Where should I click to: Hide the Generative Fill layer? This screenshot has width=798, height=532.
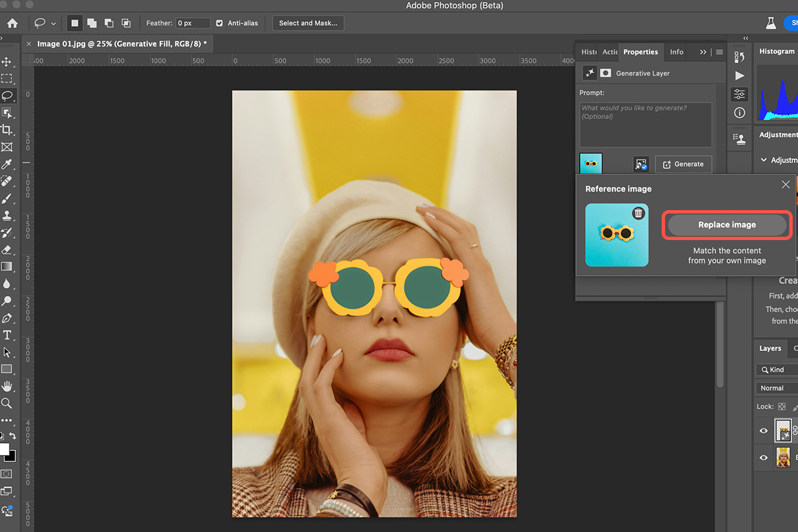[763, 431]
